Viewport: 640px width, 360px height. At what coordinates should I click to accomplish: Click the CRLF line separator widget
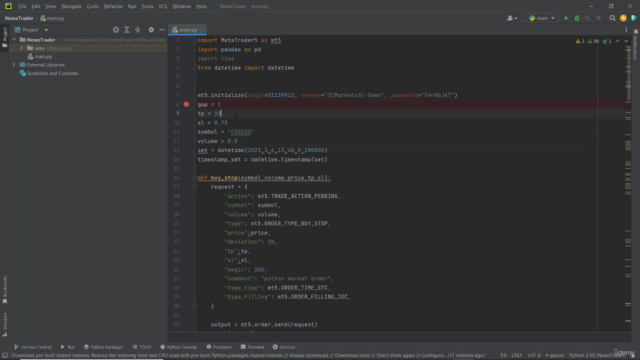(x=516, y=355)
